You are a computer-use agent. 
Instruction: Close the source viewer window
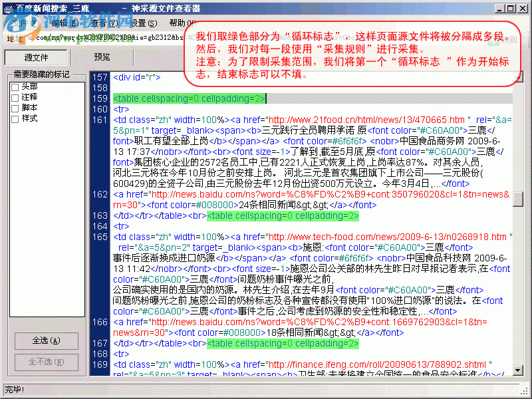(x=523, y=8)
